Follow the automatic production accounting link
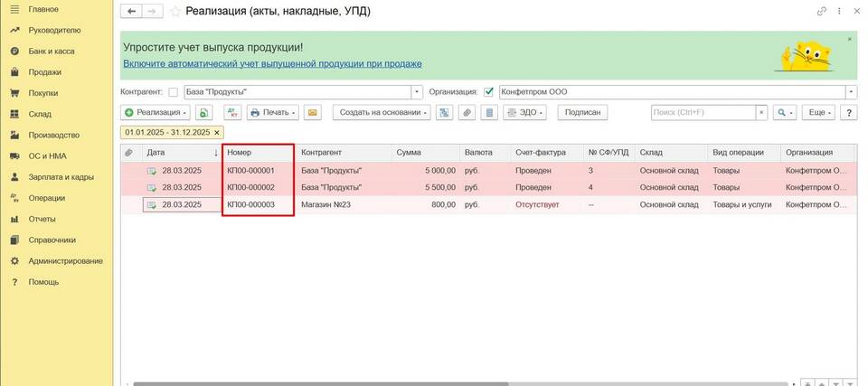The image size is (868, 386). click(272, 64)
